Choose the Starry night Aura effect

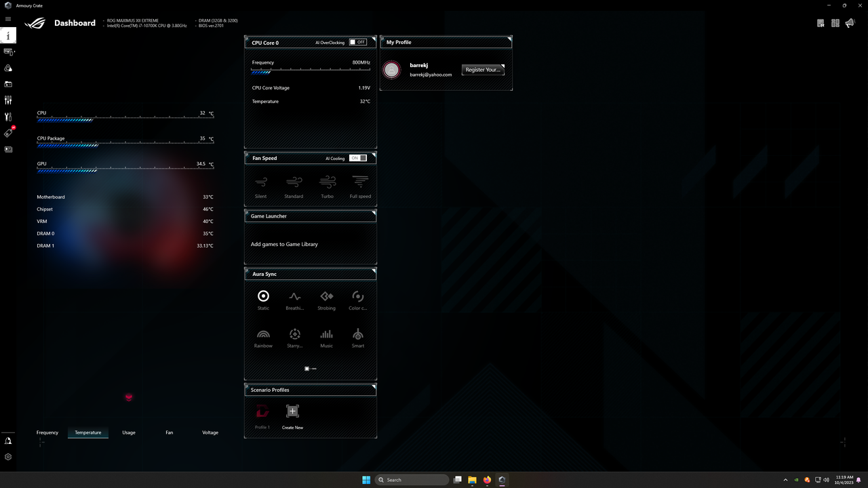tap(294, 338)
